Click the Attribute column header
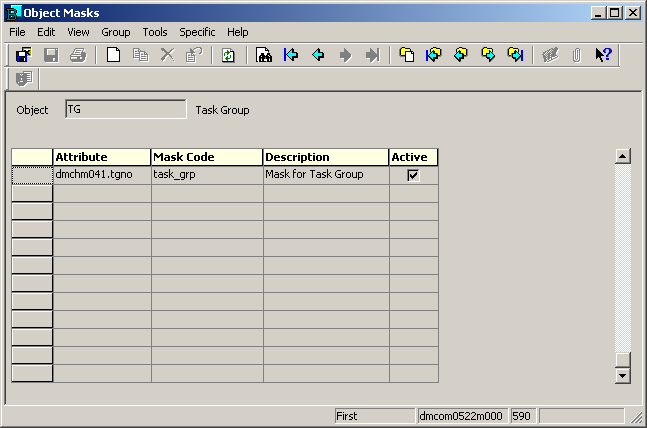Viewport: 647px width, 428px height. click(102, 157)
